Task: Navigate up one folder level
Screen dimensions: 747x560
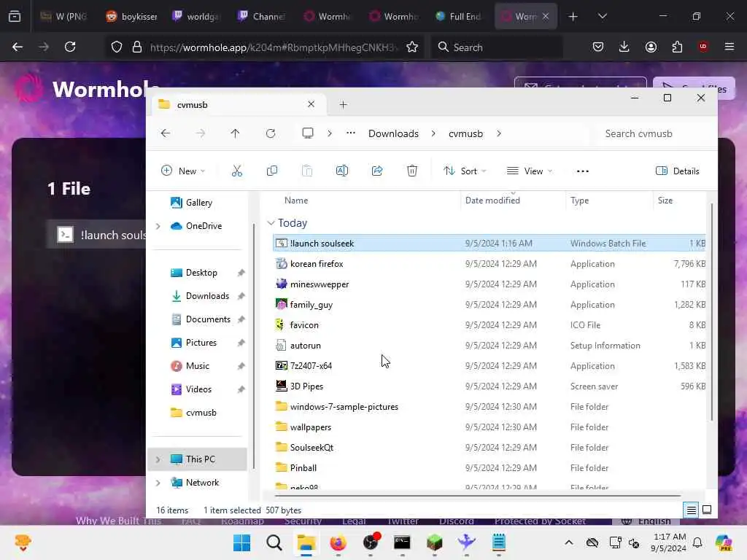Action: pos(236,133)
